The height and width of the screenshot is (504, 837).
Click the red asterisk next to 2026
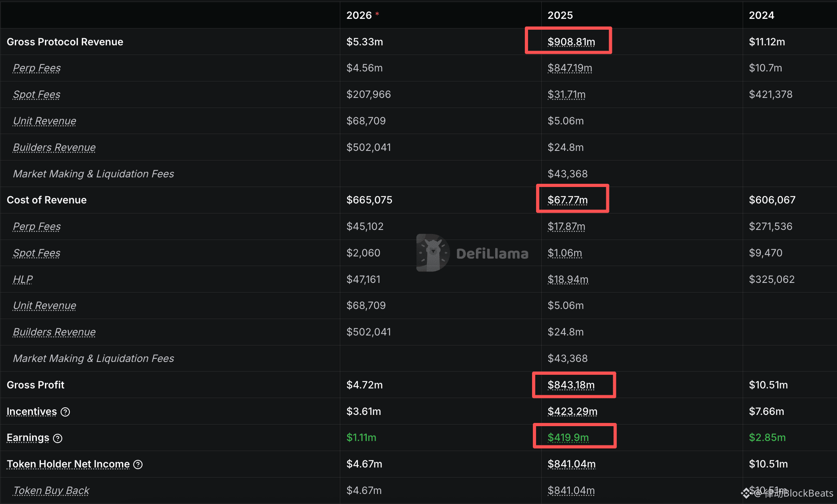(377, 14)
